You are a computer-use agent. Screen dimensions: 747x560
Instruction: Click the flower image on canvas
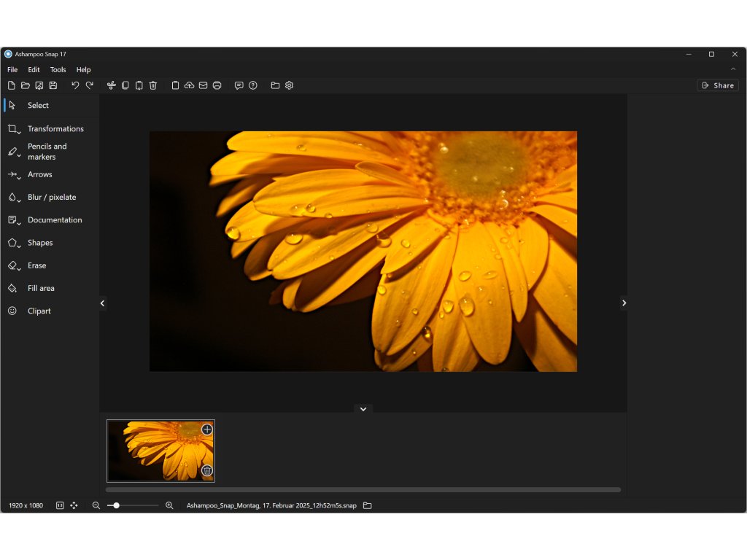(x=363, y=252)
